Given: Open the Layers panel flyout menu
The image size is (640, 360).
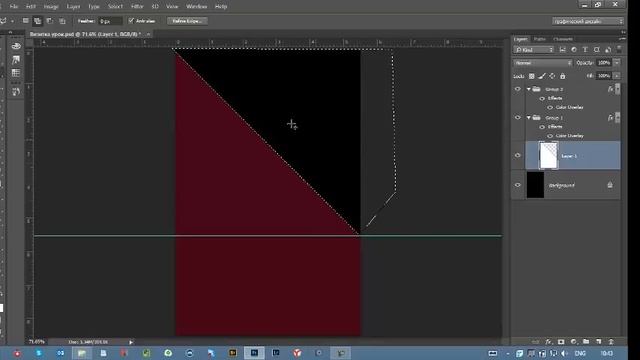Looking at the screenshot, I should pyautogui.click(x=622, y=39).
